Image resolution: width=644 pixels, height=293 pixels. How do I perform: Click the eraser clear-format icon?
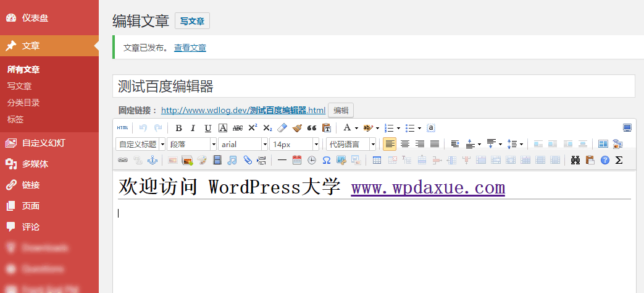(x=282, y=128)
